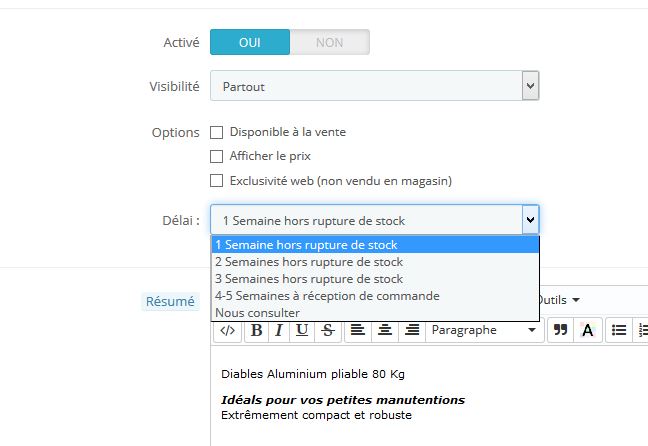The width and height of the screenshot is (648, 446).
Task: Click the source code editor icon
Action: tap(227, 330)
